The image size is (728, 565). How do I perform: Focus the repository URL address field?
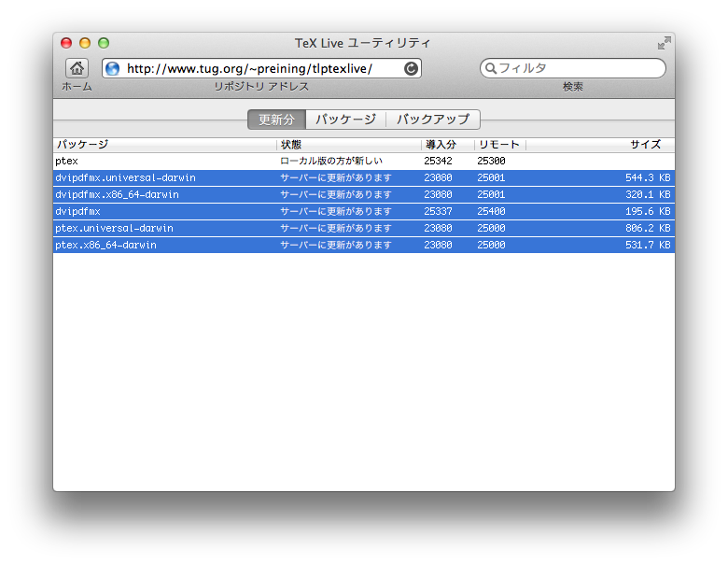[x=262, y=69]
